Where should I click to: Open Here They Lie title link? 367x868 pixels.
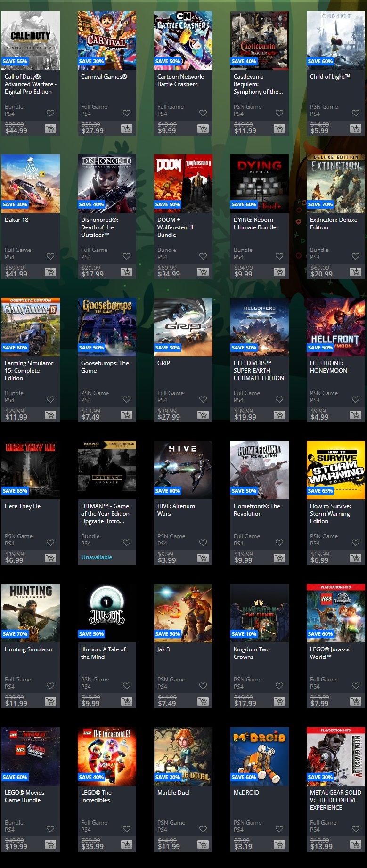(23, 506)
